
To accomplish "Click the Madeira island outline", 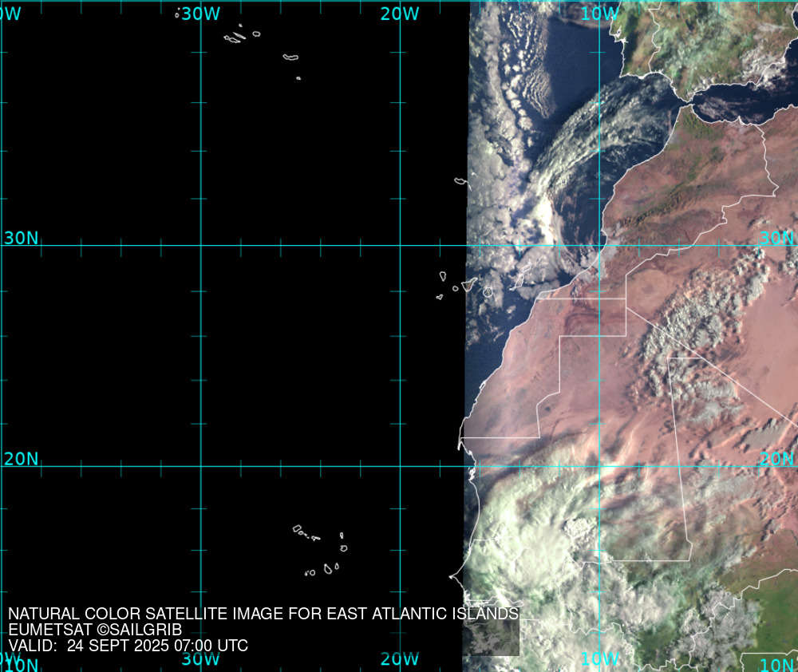I will coord(460,181).
